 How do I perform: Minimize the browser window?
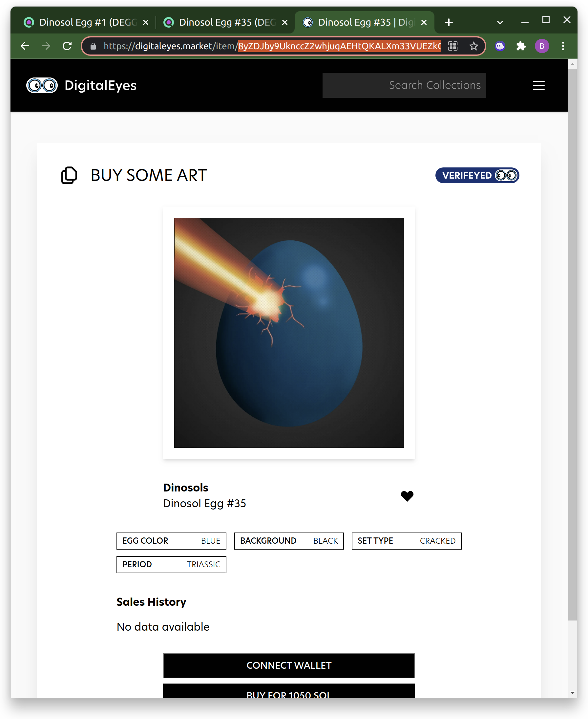tap(525, 22)
